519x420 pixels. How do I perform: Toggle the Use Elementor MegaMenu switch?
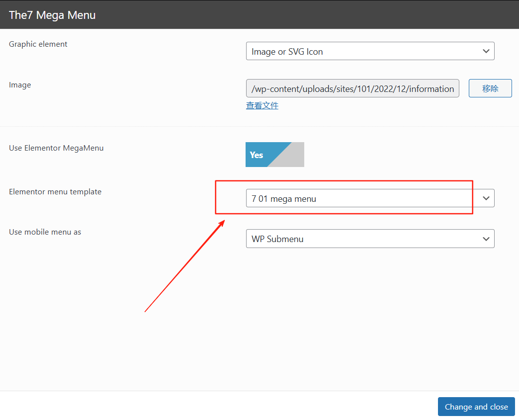[x=275, y=155]
